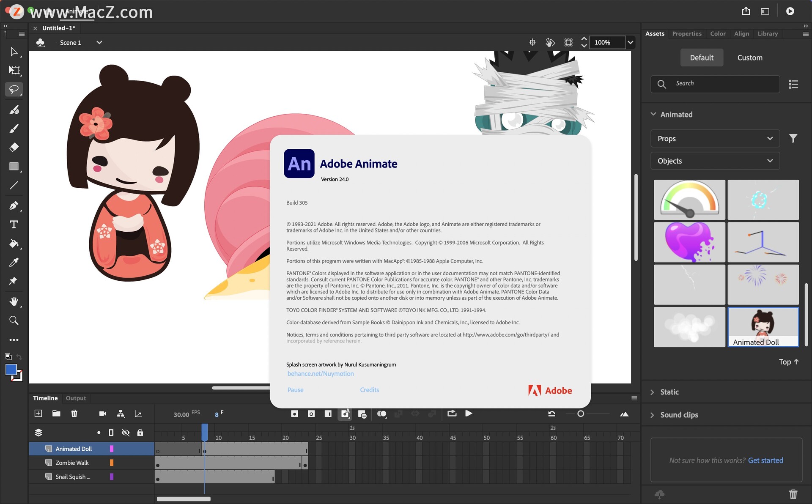This screenshot has height=504, width=812.
Task: Click the New Layer icon in Timeline
Action: (x=38, y=414)
